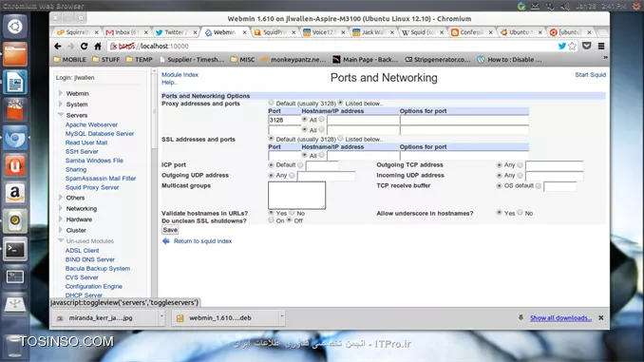Open Squid Proxy Server in sidebar
The height and width of the screenshot is (362, 644).
92,187
